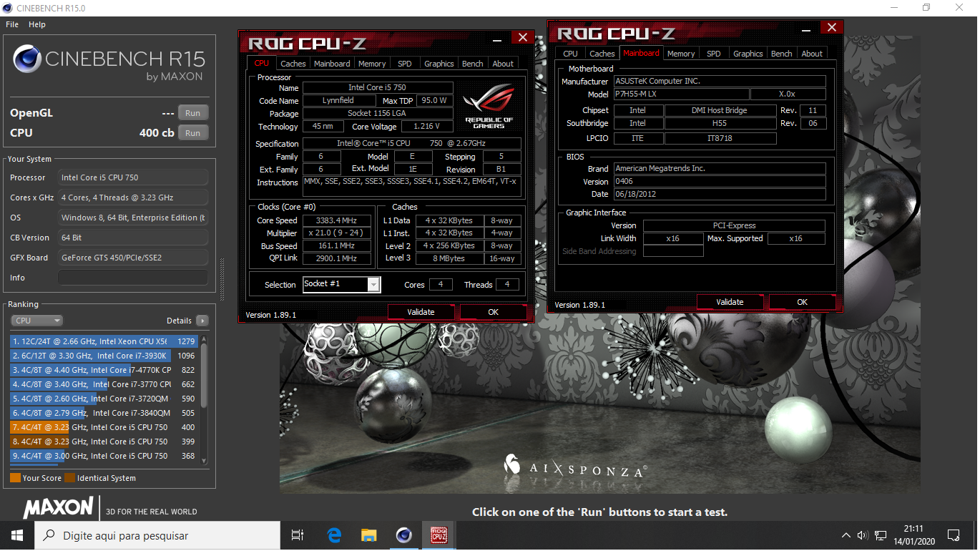Click the Republic of Gamers logo
Viewport: 980px width, 551px height.
(x=489, y=106)
